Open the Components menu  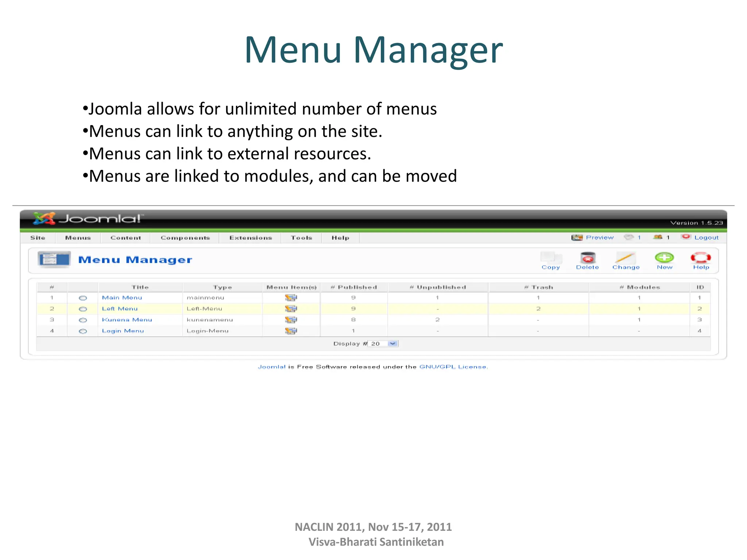[185, 238]
